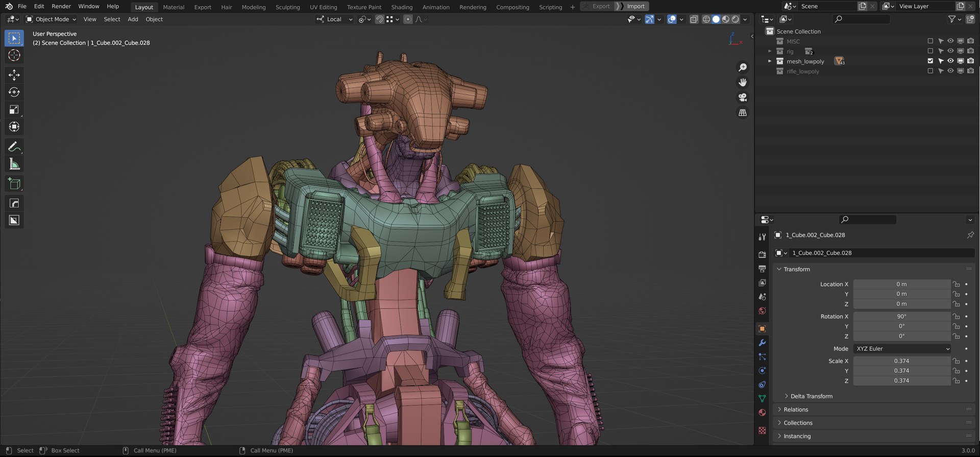Expand the Instancing panel
The width and height of the screenshot is (980, 457).
click(779, 436)
